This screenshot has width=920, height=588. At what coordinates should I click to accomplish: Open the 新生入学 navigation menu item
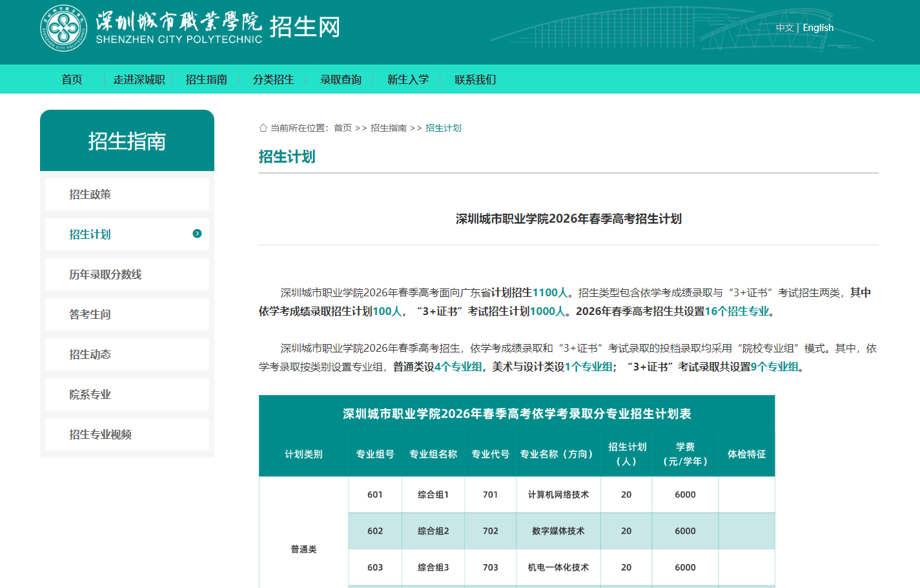407,79
